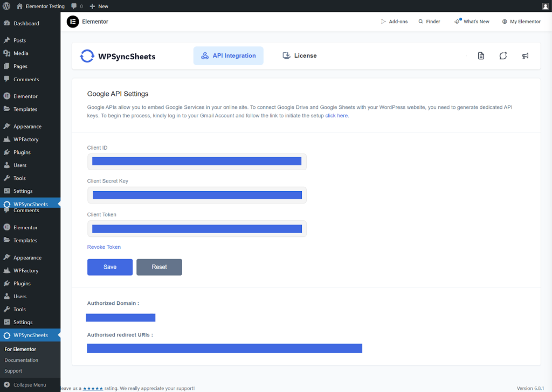552x392 pixels.
Task: Click the Google API Settings heading
Action: (x=118, y=94)
